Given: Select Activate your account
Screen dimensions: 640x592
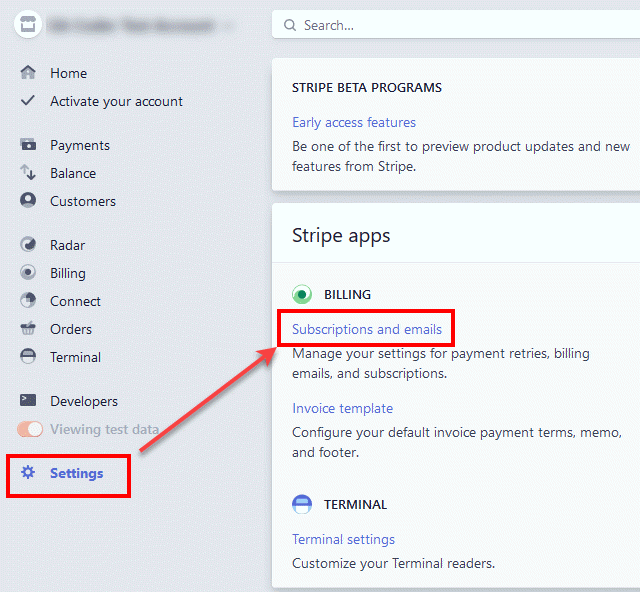Looking at the screenshot, I should (x=116, y=101).
